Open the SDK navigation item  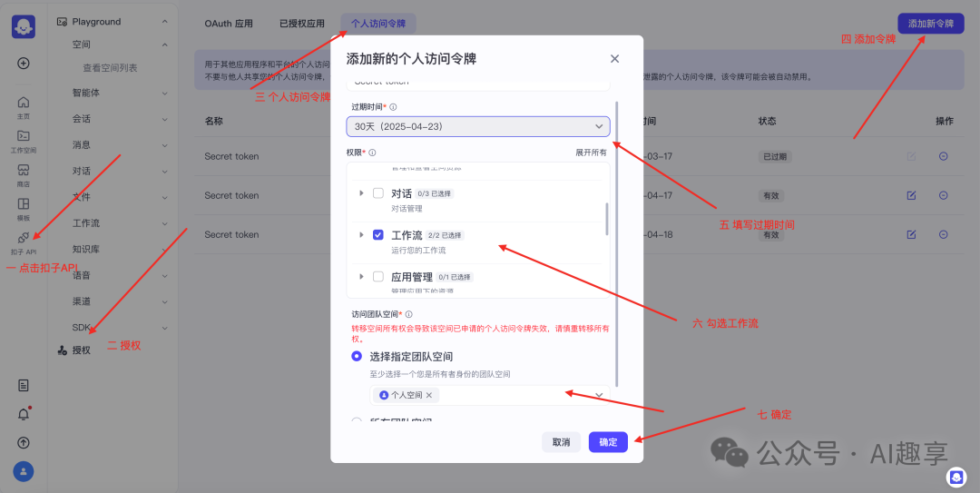click(x=82, y=327)
